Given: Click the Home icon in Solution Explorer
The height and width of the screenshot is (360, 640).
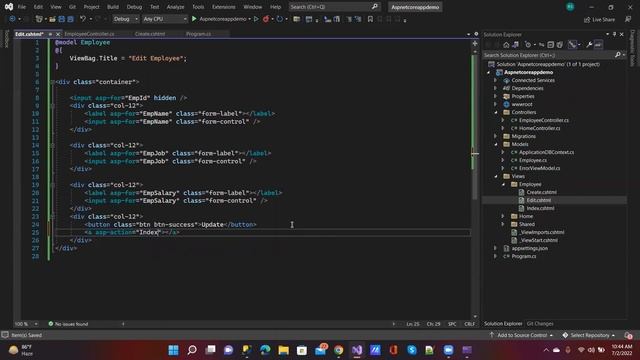Looking at the screenshot, I should (x=506, y=44).
